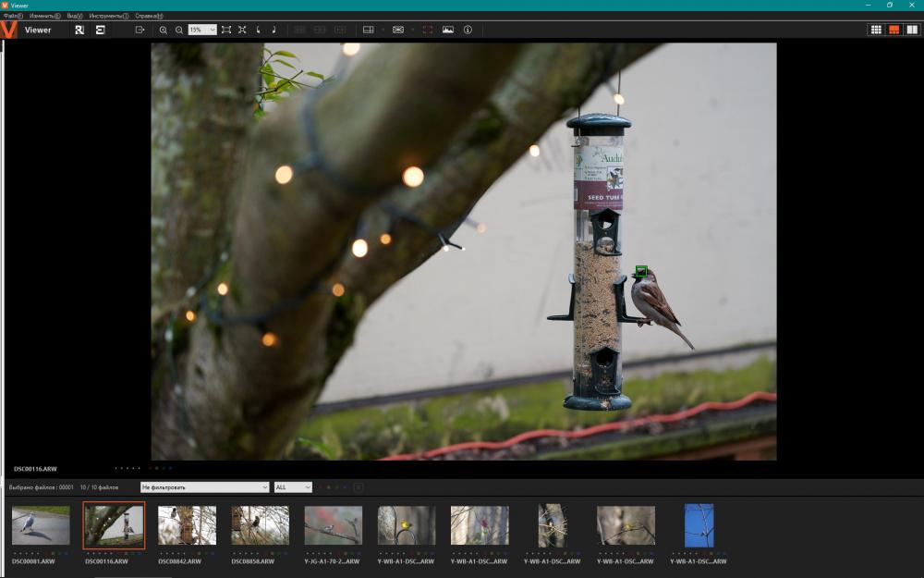Open the Справка menu
This screenshot has width=924, height=578.
click(149, 16)
